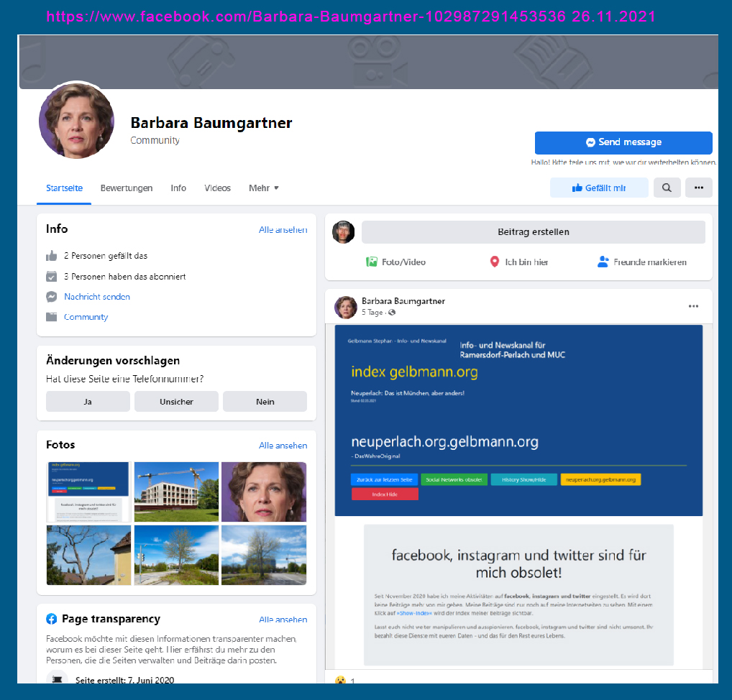Image resolution: width=732 pixels, height=700 pixels.
Task: Answer Nein for the phone number question
Action: pyautogui.click(x=265, y=401)
